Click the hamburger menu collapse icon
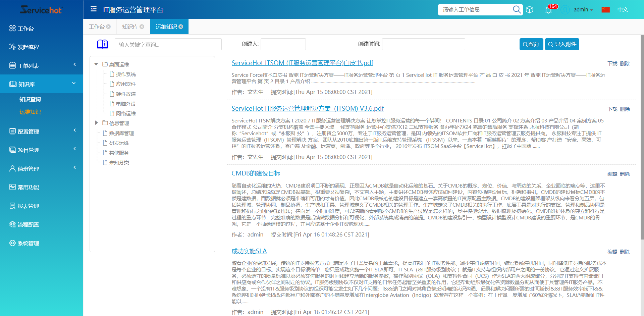The height and width of the screenshot is (316, 644). [94, 9]
